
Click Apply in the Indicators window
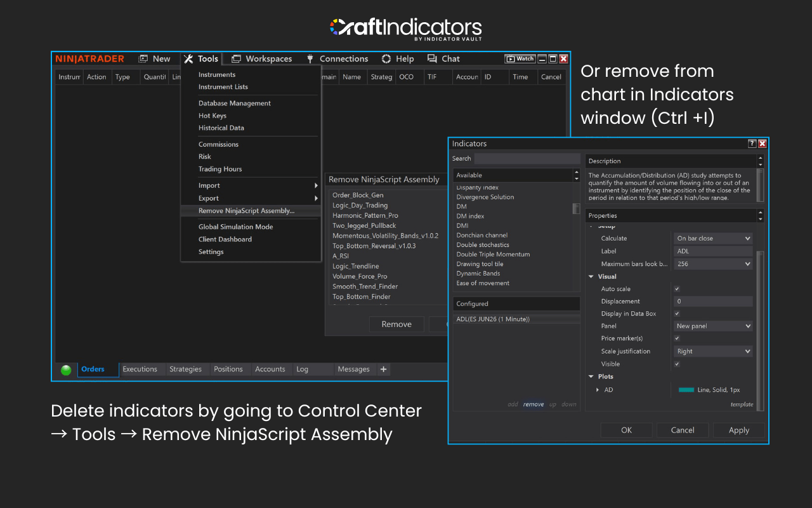point(739,430)
